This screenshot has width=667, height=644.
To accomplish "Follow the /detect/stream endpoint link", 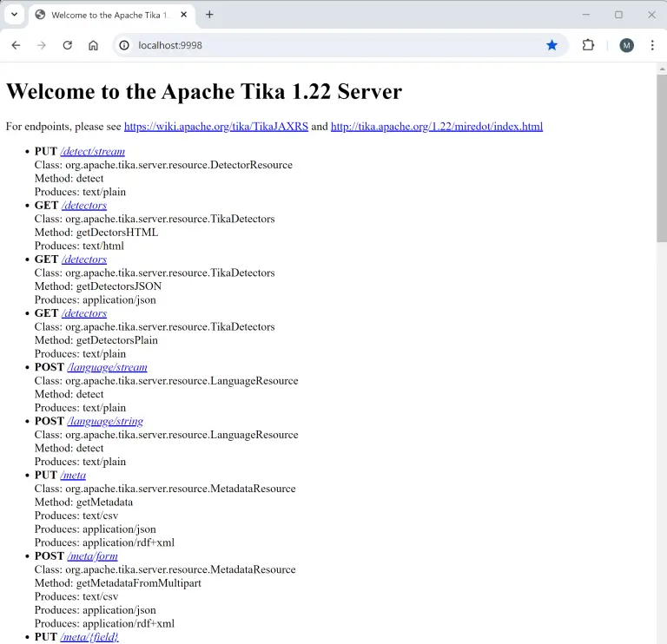I will click(x=92, y=152).
